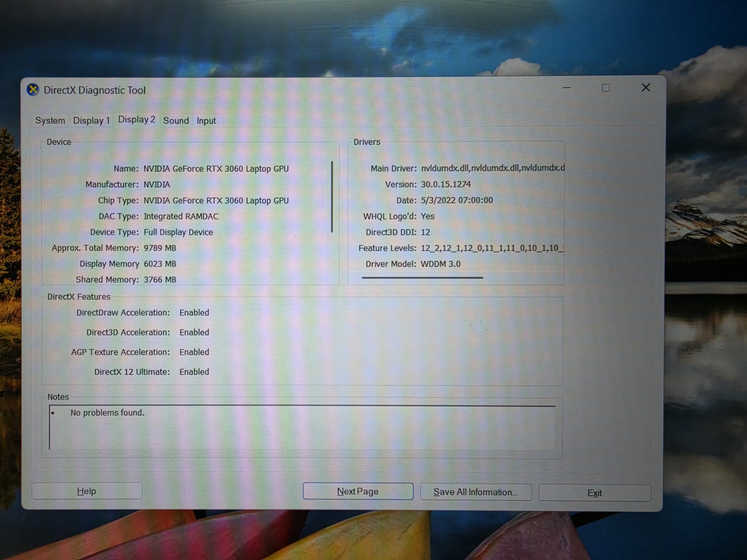Click inside the Notes text box
747x560 pixels.
point(302,428)
